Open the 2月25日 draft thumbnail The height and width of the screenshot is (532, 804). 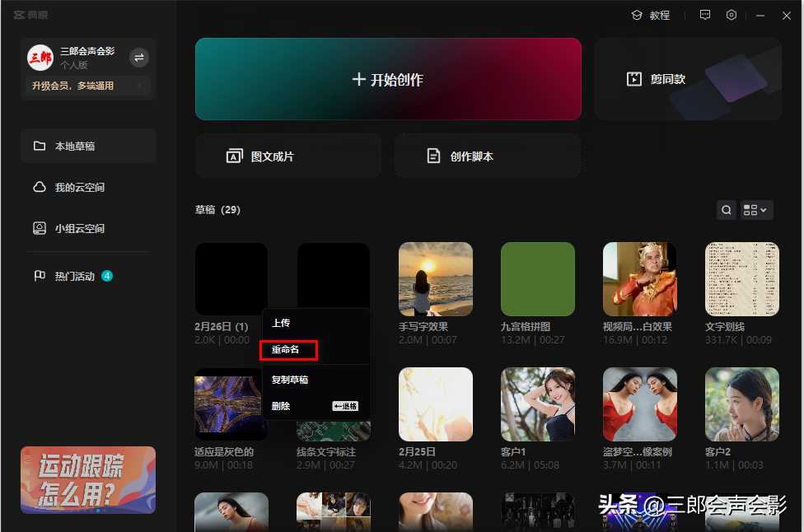point(435,404)
